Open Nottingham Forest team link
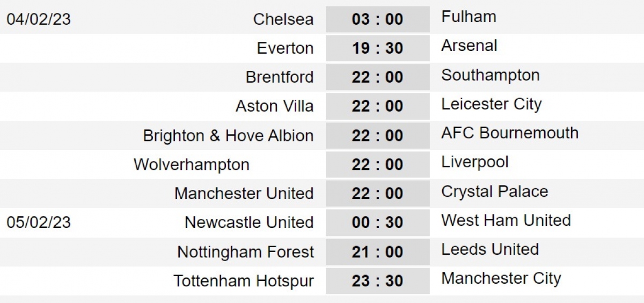Screen dimensions: 644x303 [245, 252]
